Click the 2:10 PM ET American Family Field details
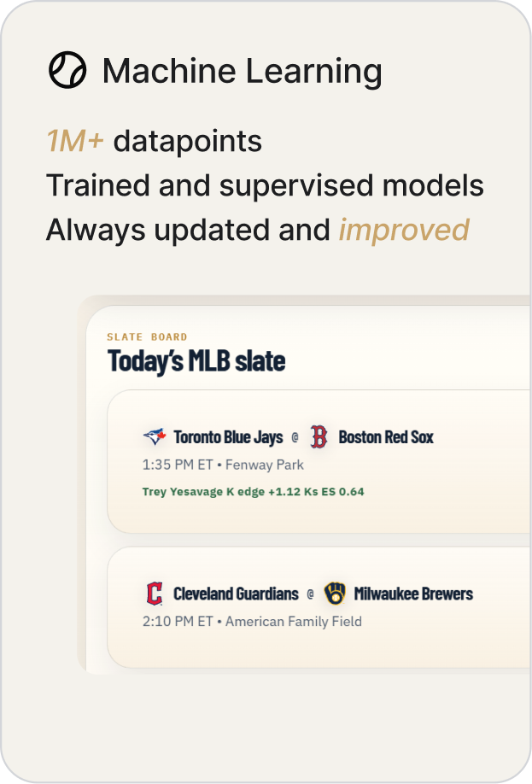Image resolution: width=532 pixels, height=784 pixels. (252, 622)
